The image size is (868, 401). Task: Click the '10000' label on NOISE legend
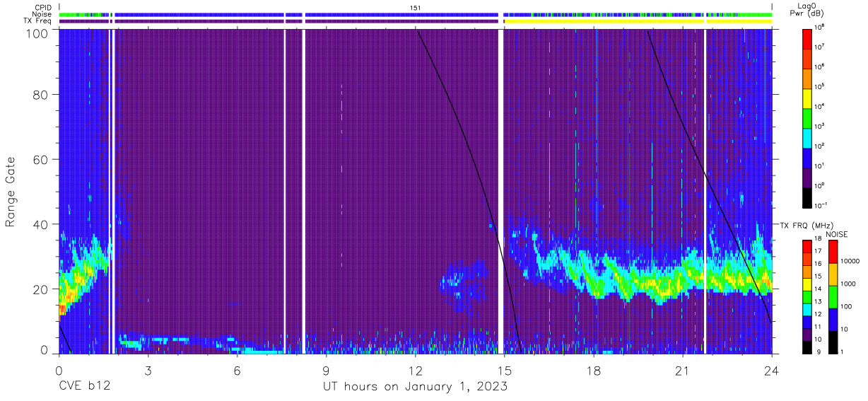click(849, 262)
